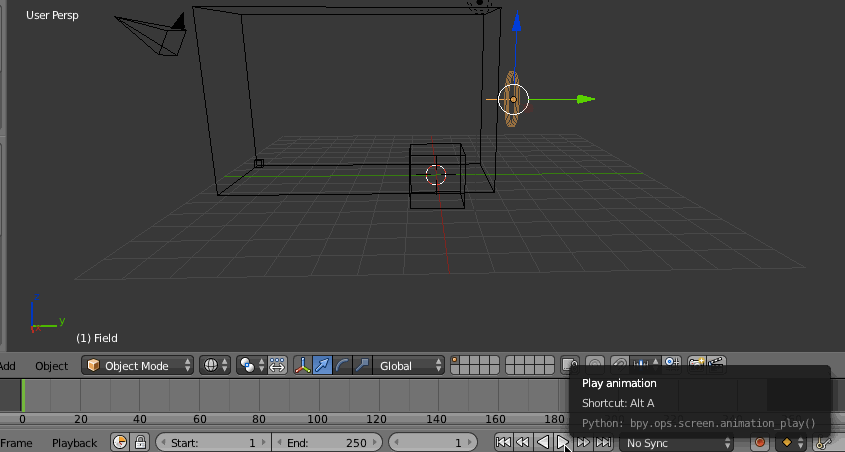845x452 pixels.
Task: Click frame 160 on the timeline ruler
Action: click(x=495, y=419)
